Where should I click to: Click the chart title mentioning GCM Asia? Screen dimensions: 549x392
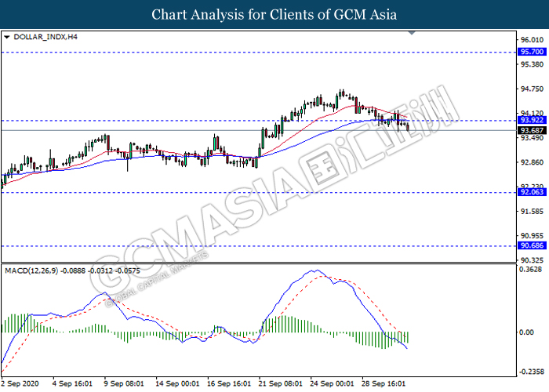tap(274, 15)
